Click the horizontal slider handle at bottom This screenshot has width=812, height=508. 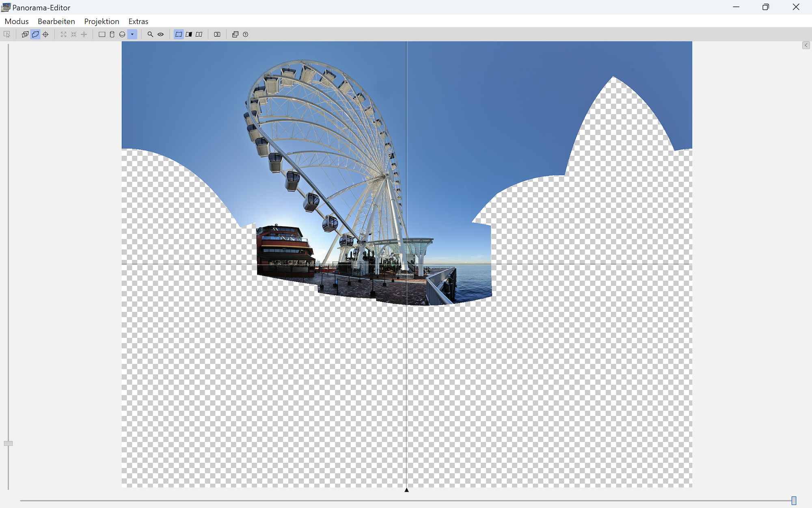tap(794, 501)
